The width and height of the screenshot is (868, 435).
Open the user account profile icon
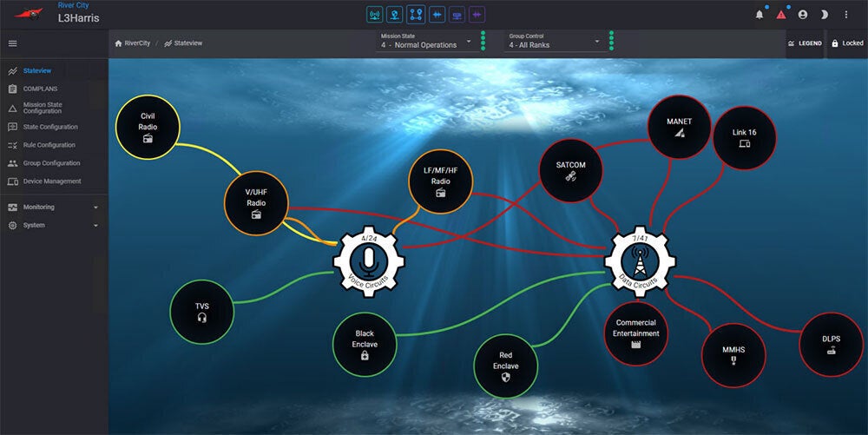click(803, 15)
